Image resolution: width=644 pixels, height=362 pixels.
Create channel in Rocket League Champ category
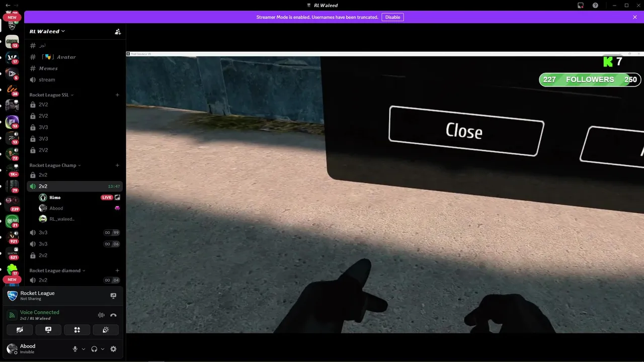[x=118, y=165]
